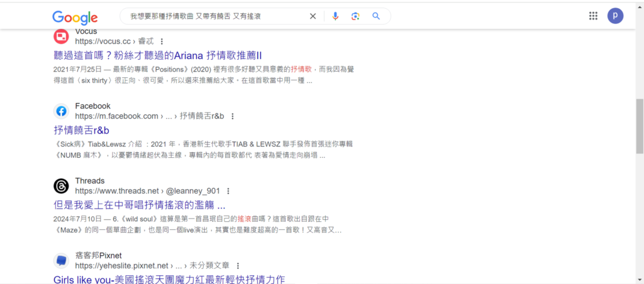This screenshot has width=644, height=284.
Task: Open the 抒情饒舌r&b Facebook link
Action: point(82,130)
